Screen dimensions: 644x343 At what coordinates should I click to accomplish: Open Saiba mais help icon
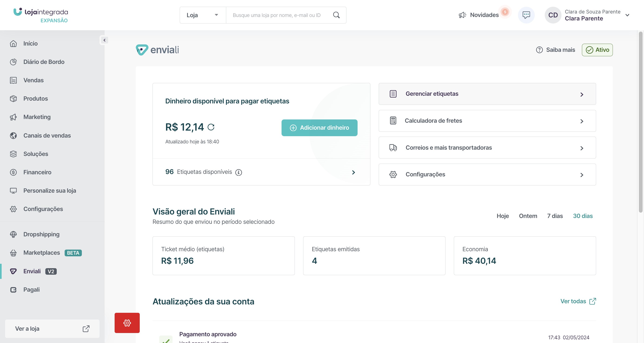[x=539, y=50]
